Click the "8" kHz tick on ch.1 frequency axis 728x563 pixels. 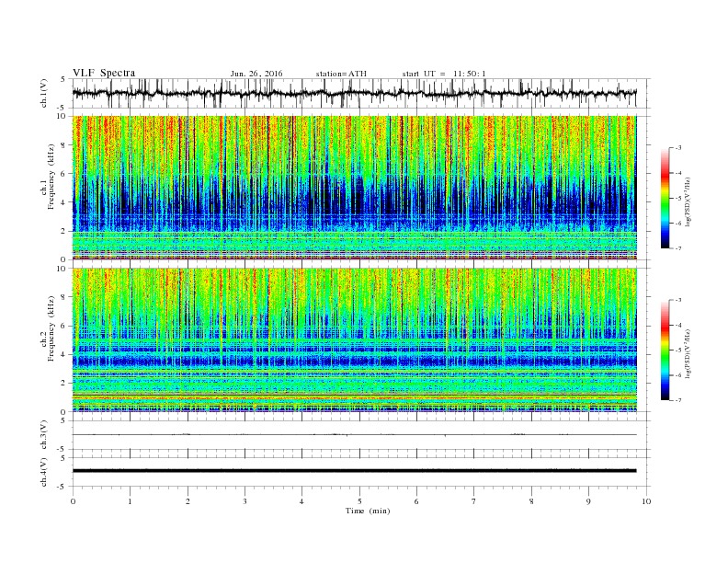(x=64, y=145)
